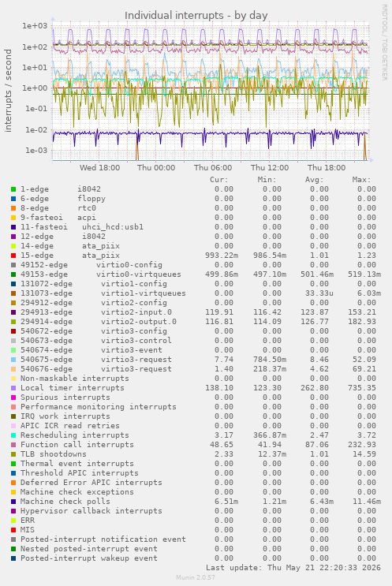Screen dimensions: 392x586
Task: Click the Machine check polls swatch
Action: 13,502
